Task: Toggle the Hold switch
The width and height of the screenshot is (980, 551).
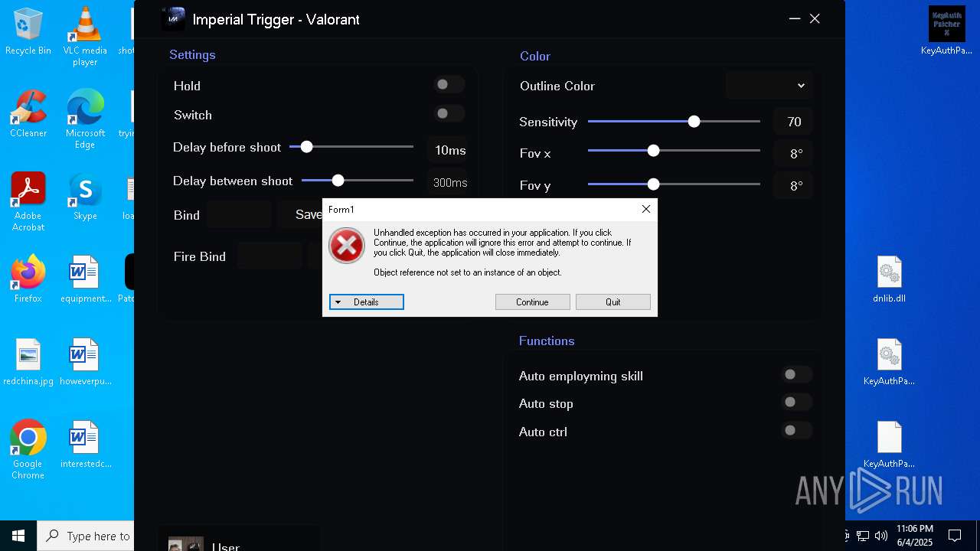Action: (x=449, y=85)
